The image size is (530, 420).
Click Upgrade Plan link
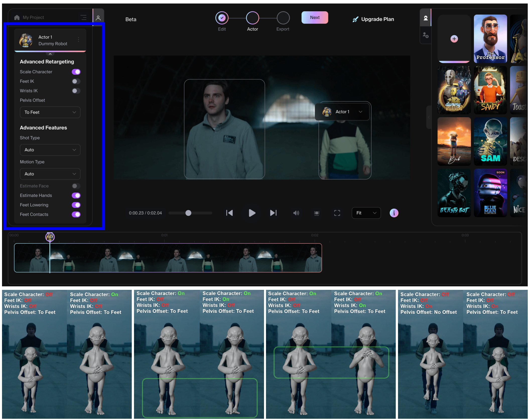pos(373,19)
